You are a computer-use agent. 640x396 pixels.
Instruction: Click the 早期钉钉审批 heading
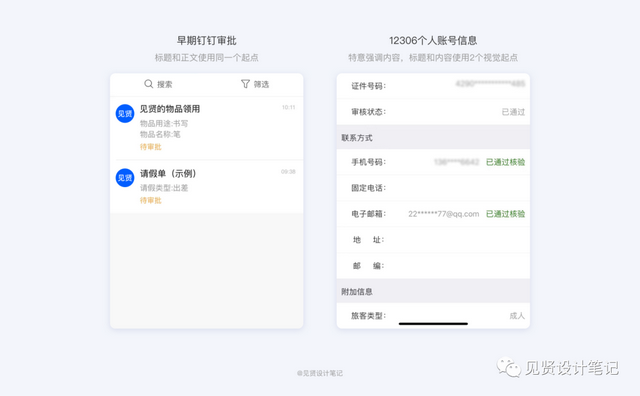coord(207,40)
